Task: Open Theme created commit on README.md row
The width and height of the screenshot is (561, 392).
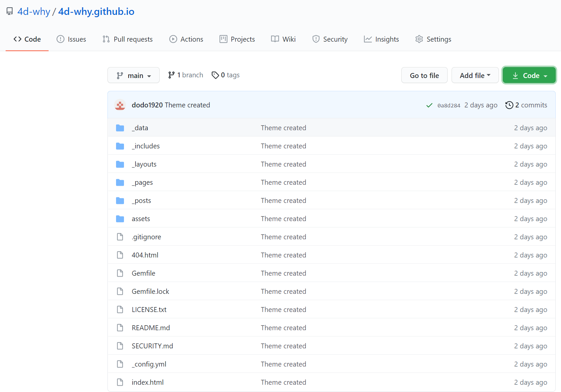Action: point(283,328)
